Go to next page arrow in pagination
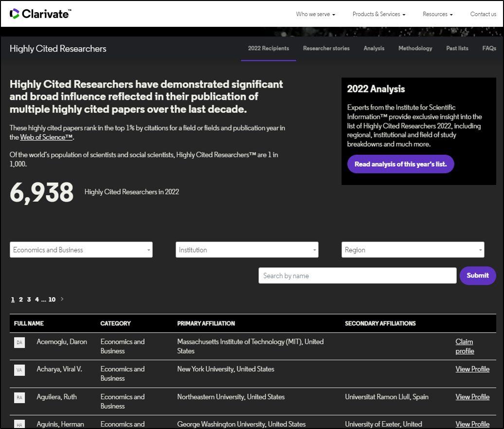Screen dimensions: 504x429 (x=62, y=299)
